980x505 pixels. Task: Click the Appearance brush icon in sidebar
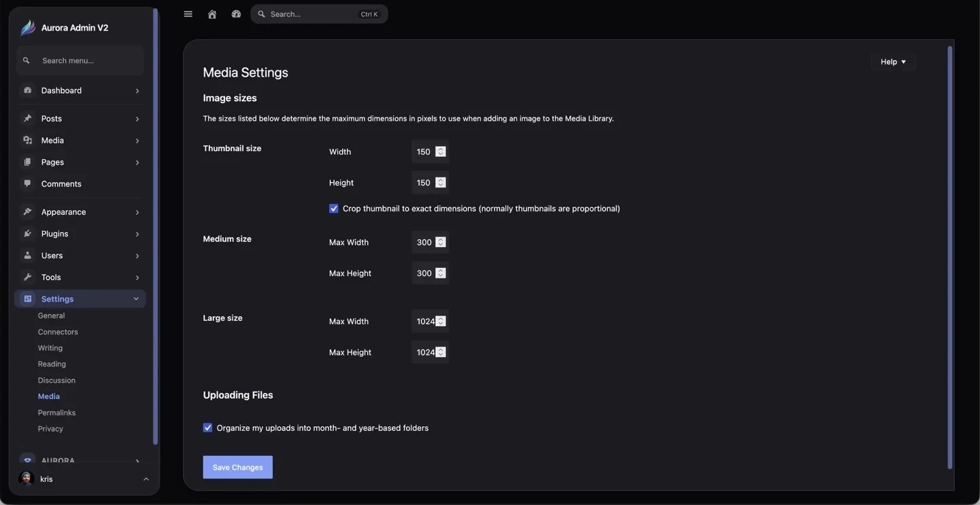pyautogui.click(x=27, y=212)
